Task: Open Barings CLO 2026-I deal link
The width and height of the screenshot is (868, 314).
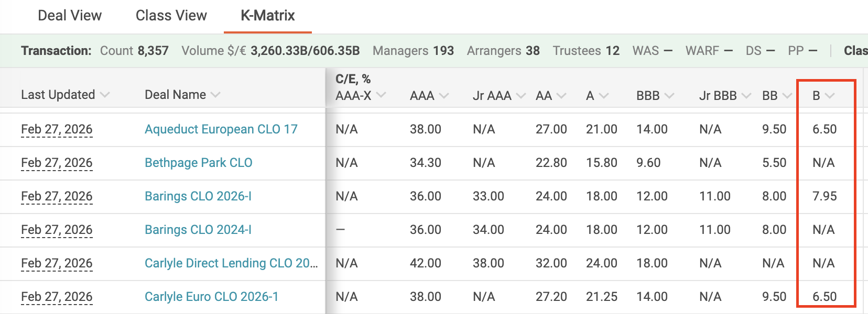Action: [198, 196]
